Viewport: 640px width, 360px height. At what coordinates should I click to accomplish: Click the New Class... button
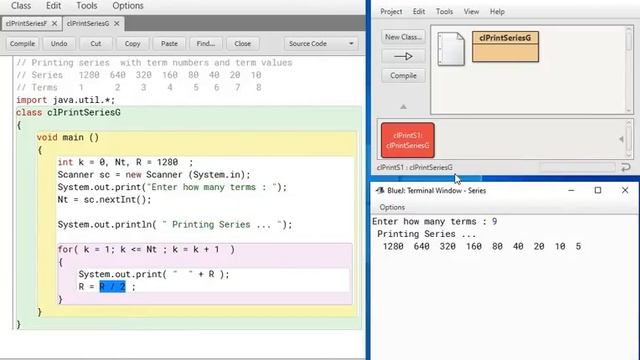(x=403, y=37)
